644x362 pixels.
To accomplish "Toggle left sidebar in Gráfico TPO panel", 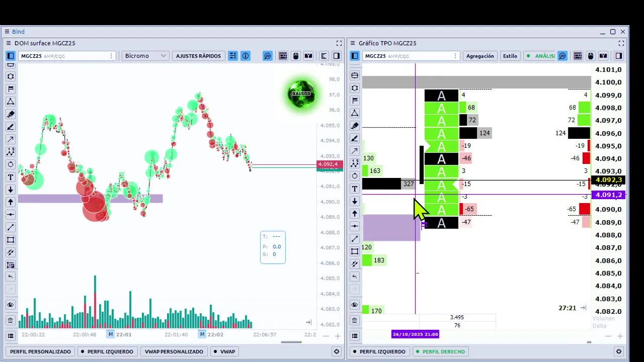I will click(x=355, y=56).
